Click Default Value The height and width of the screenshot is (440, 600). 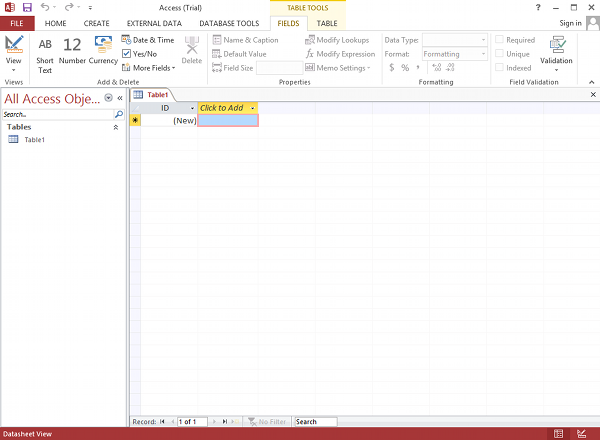point(240,54)
